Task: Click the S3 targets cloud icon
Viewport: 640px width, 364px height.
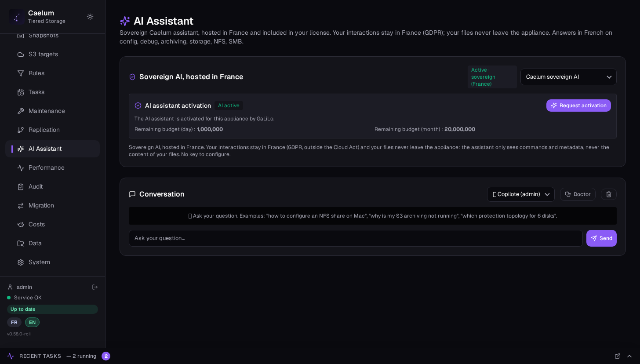Action: click(21, 54)
